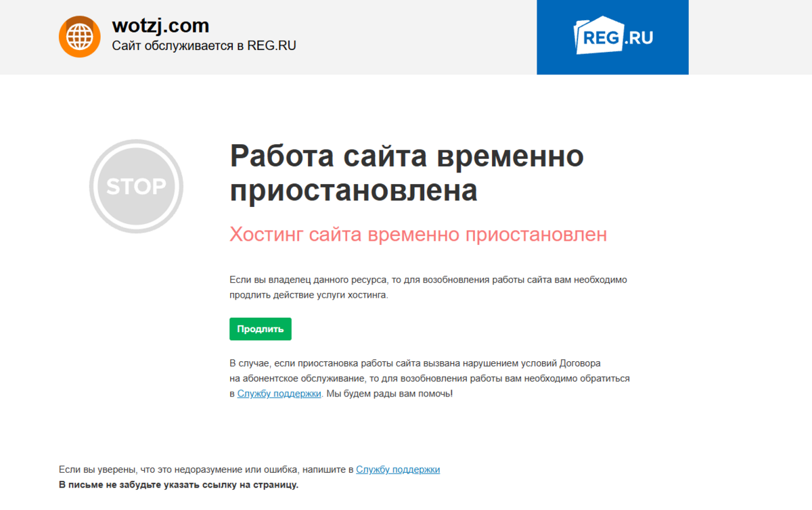This screenshot has width=812, height=510.
Task: Open the REG.RU logo banner
Action: (612, 37)
